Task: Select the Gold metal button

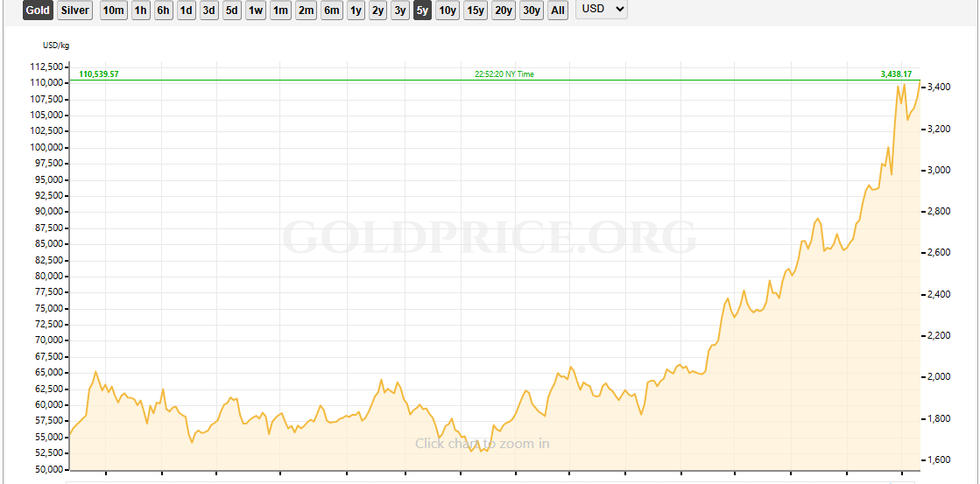Action: click(x=38, y=11)
